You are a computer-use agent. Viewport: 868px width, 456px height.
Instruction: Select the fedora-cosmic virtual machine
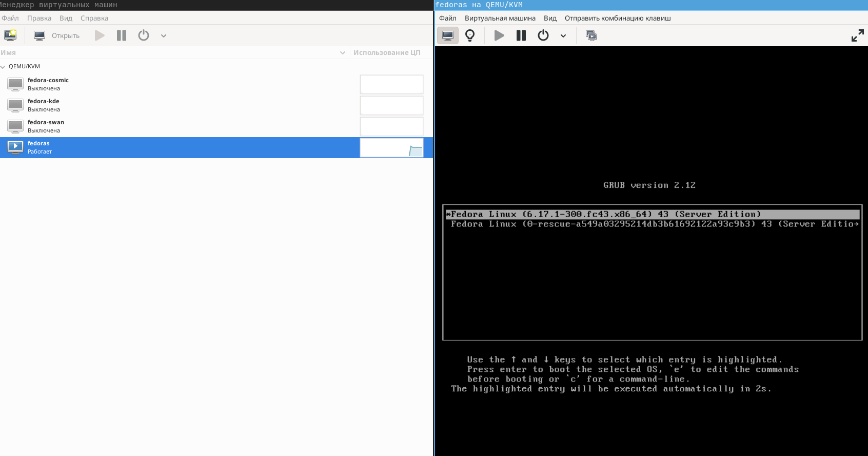pyautogui.click(x=48, y=84)
